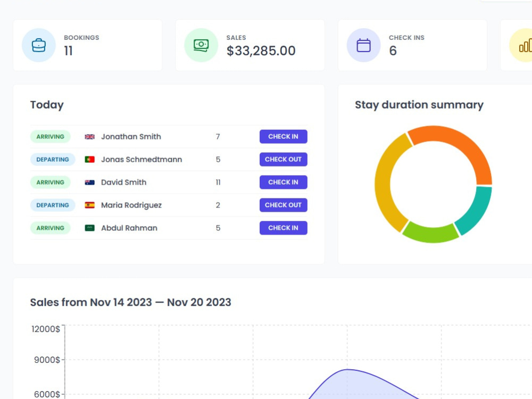Viewport: 532px width, 399px height.
Task: Click the guest name Jonas Schmedtmann
Action: 142,160
